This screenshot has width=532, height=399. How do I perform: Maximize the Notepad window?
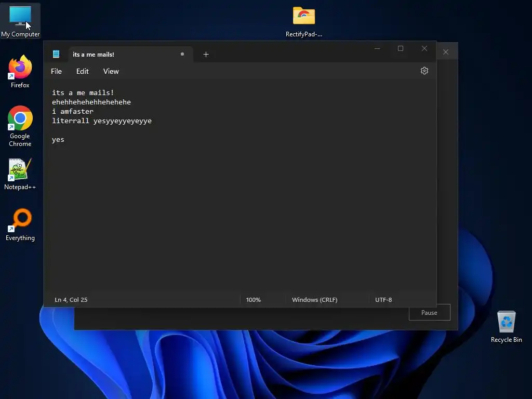401,48
